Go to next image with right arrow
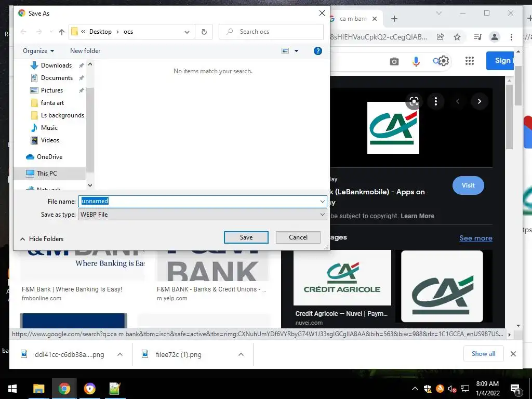532x399 pixels. point(479,101)
